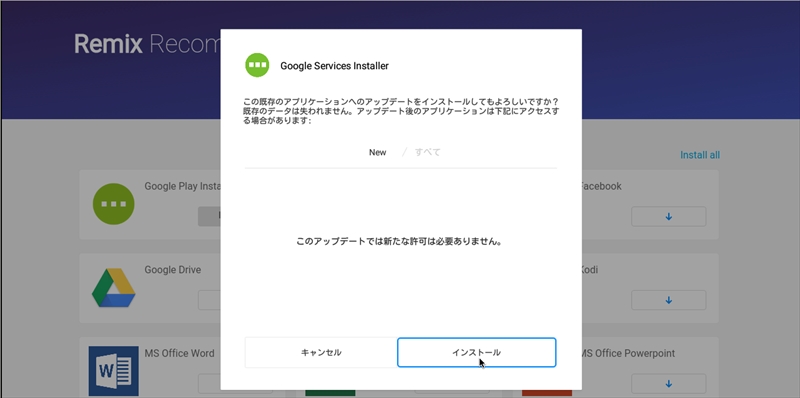
Task: Switch to the すべて permissions tab
Action: click(428, 152)
